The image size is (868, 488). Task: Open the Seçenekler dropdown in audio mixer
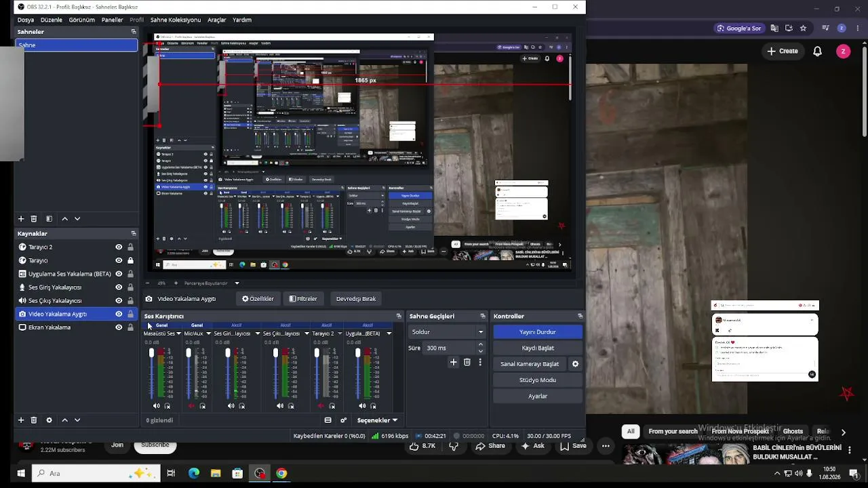click(376, 420)
